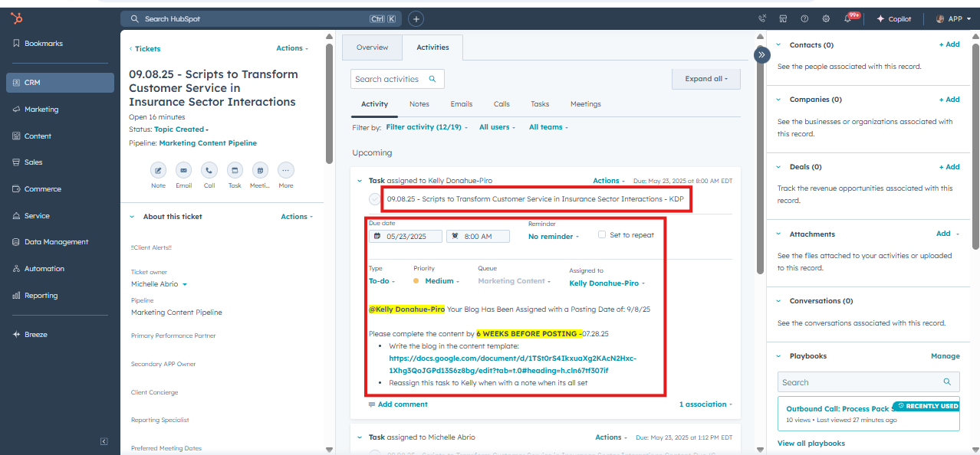Screen dimensions: 980x455
Task: Log a Call on the ticket
Action: (x=209, y=170)
